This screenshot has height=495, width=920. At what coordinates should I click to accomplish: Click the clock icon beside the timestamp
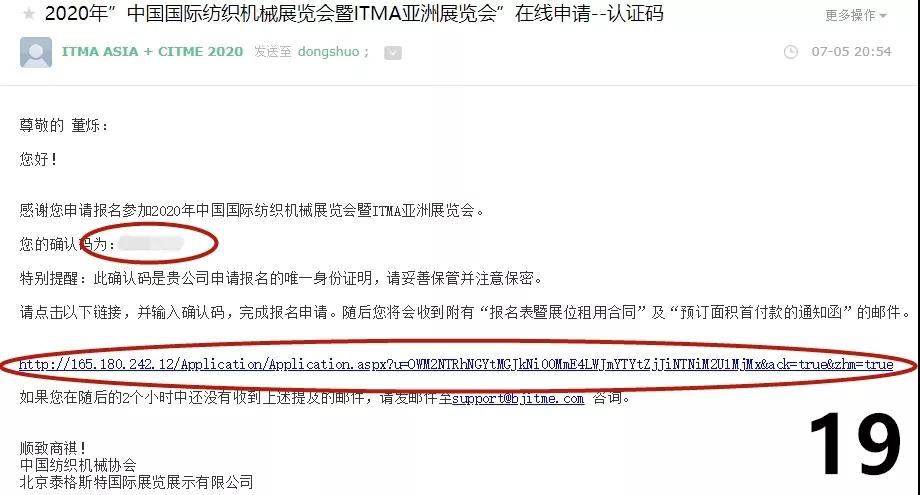(x=791, y=52)
